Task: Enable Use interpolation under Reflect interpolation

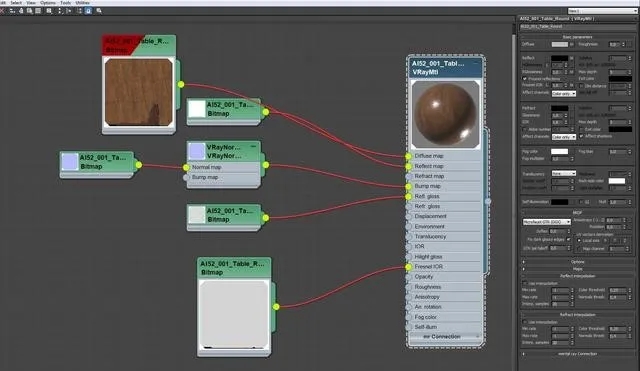Action: pyautogui.click(x=525, y=283)
